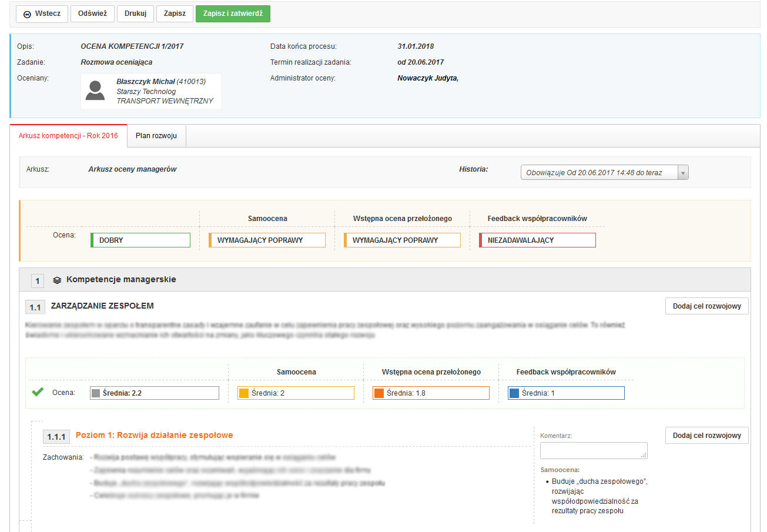The height and width of the screenshot is (532, 767).
Task: Click the employee avatar icon for Błaszczyk Michał
Action: [x=95, y=91]
